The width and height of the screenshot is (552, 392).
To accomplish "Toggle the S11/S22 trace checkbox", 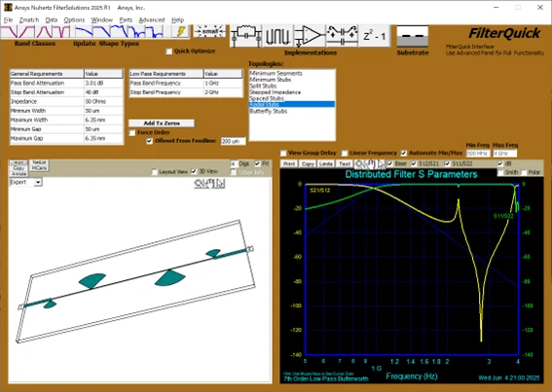I will click(x=447, y=163).
